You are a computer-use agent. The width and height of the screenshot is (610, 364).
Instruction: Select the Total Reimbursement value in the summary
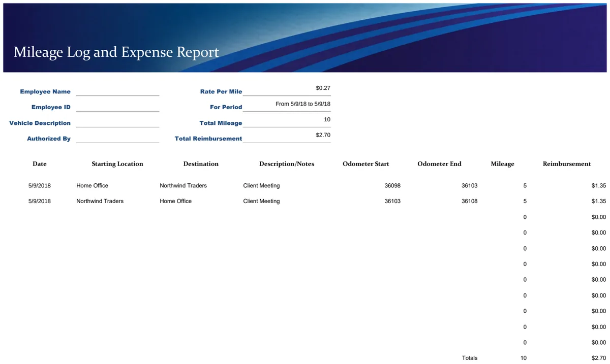[x=323, y=135]
